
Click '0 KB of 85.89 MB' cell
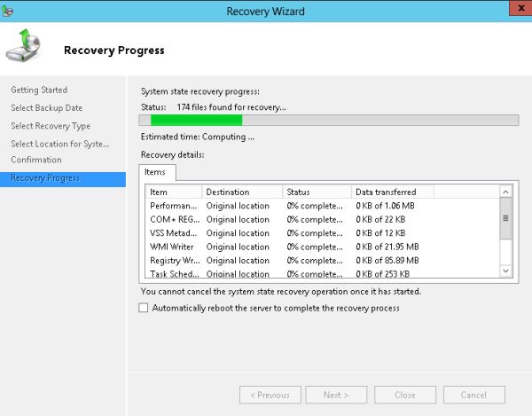click(387, 260)
